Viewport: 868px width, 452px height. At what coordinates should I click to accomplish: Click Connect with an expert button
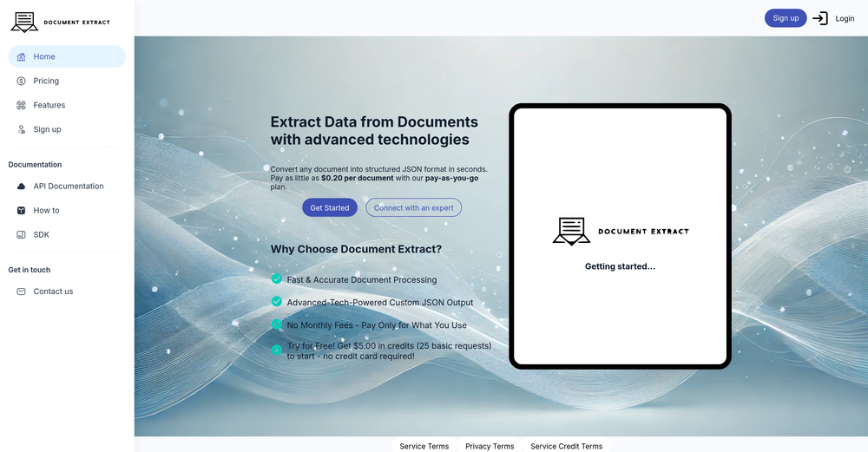[413, 208]
